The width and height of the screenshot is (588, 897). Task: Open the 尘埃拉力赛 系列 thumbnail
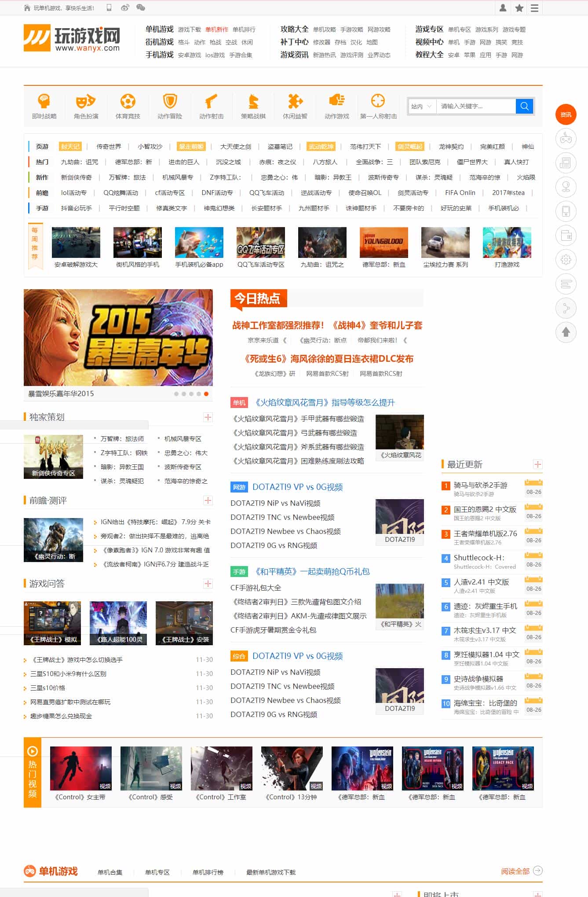click(x=446, y=243)
